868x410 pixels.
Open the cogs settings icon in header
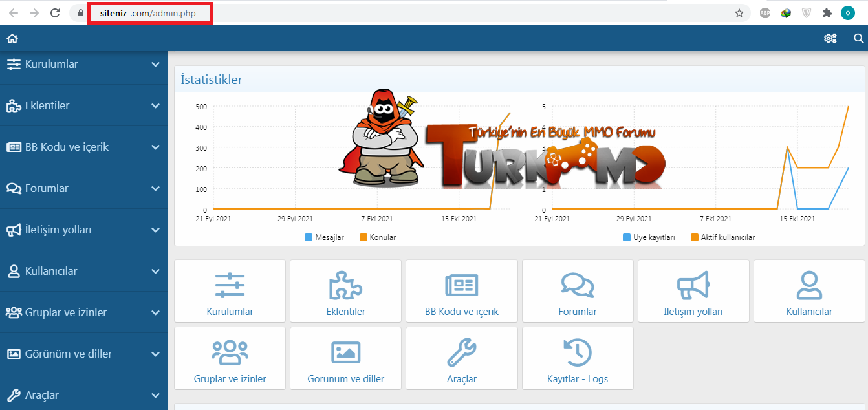tap(830, 39)
